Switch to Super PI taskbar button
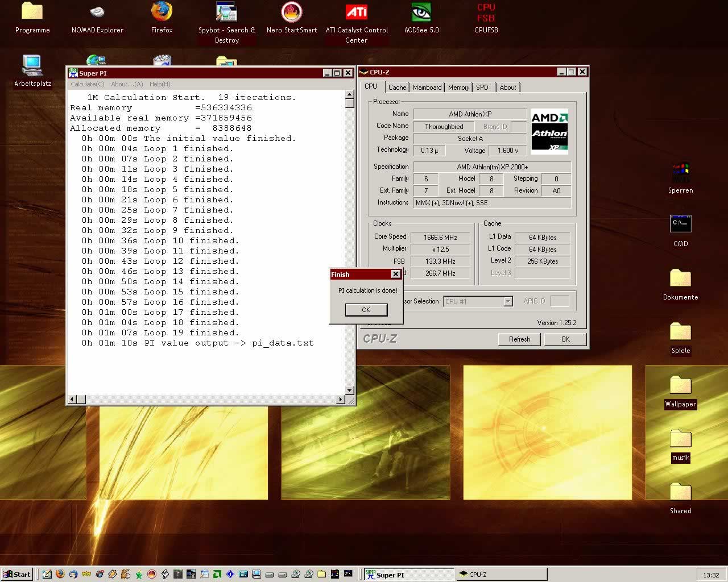This screenshot has height=582, width=728. pyautogui.click(x=409, y=574)
